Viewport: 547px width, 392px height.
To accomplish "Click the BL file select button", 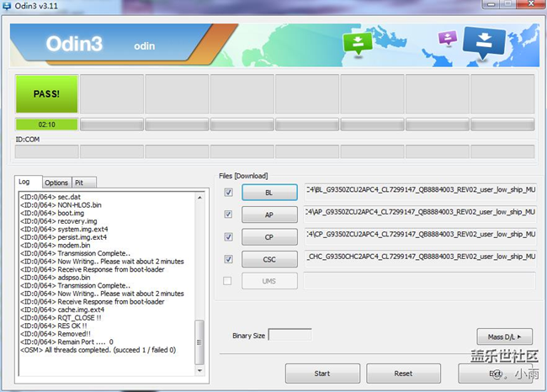I will (x=269, y=193).
